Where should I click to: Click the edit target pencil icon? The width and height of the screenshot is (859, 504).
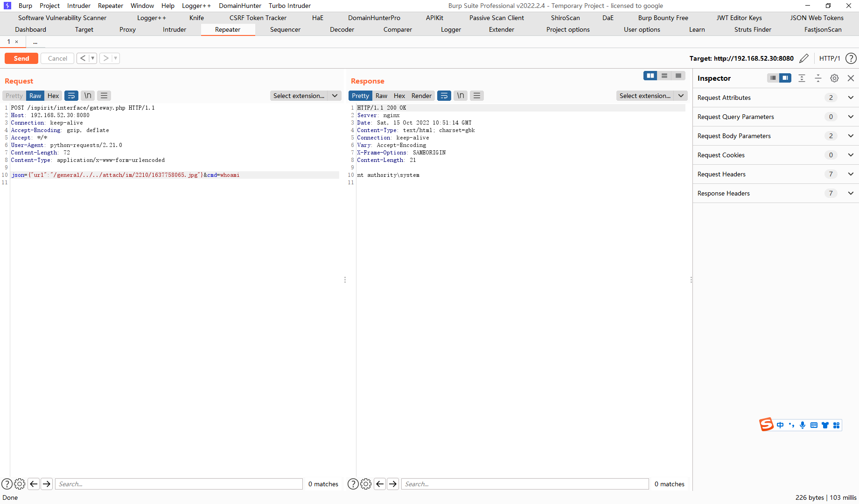pos(803,58)
